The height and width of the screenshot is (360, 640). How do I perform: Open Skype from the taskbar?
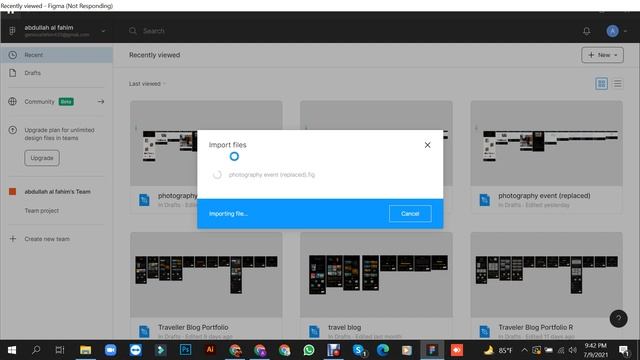[359, 350]
